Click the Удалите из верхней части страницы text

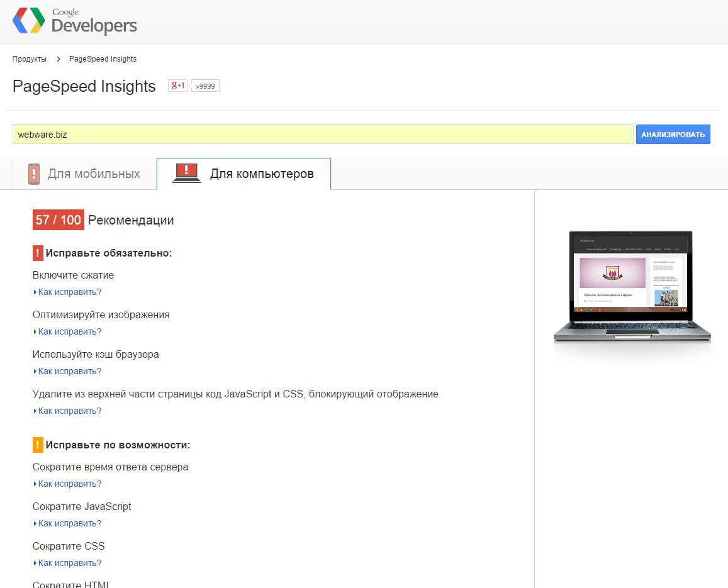(x=235, y=394)
